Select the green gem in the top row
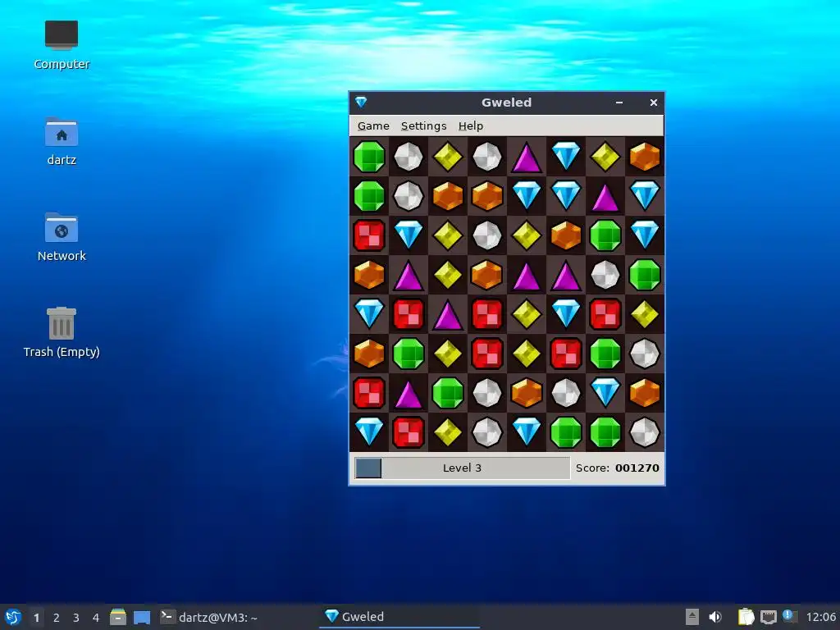Screen dimensions: 840x630 click(369, 157)
